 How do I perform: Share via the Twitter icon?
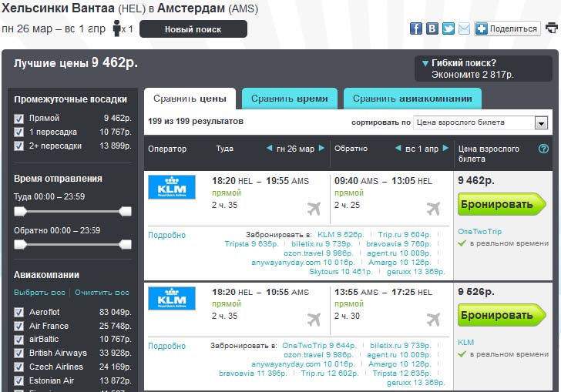click(x=448, y=28)
